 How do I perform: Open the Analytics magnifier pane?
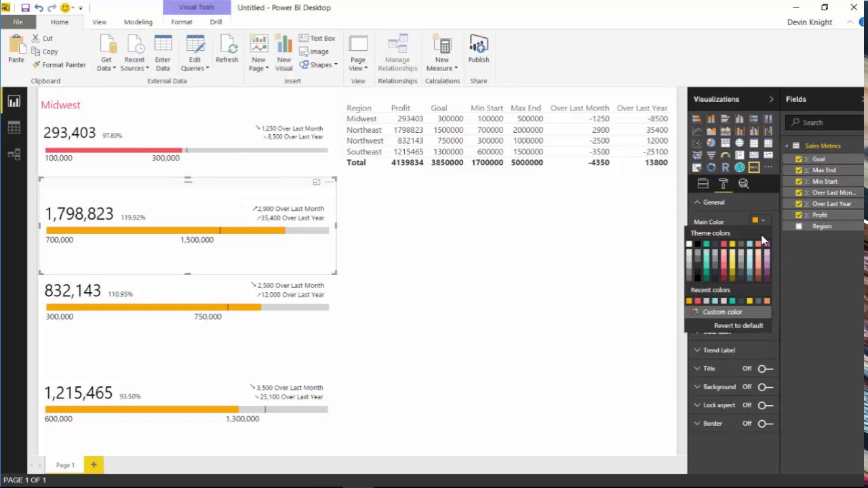click(x=744, y=184)
